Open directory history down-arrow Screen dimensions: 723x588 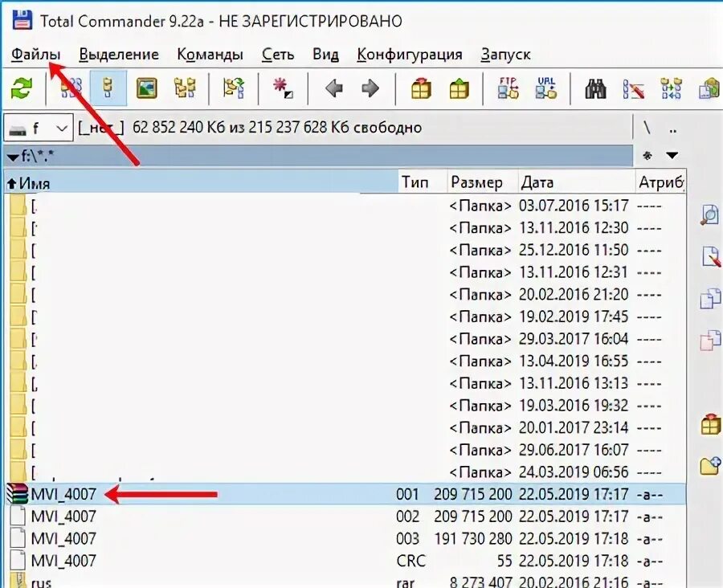[x=672, y=155]
